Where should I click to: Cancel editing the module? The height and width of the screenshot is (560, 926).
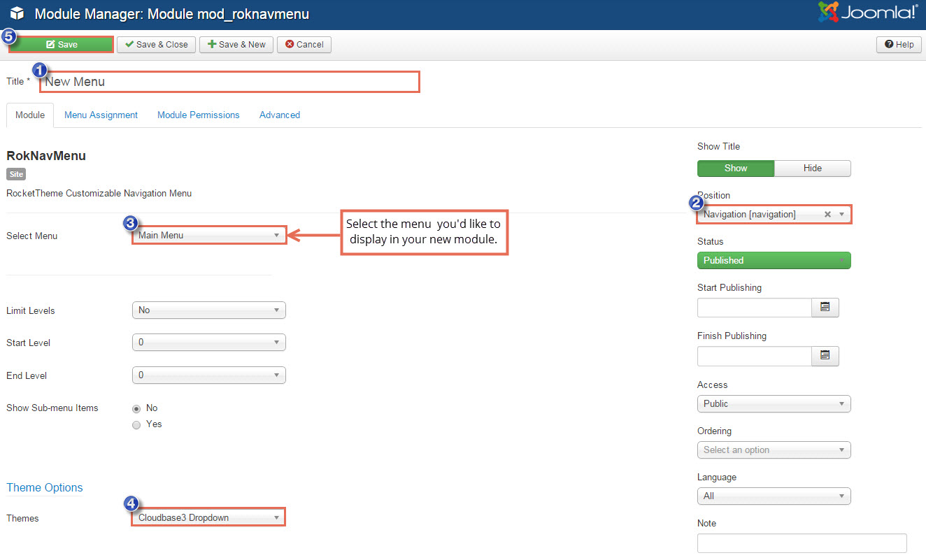(304, 44)
